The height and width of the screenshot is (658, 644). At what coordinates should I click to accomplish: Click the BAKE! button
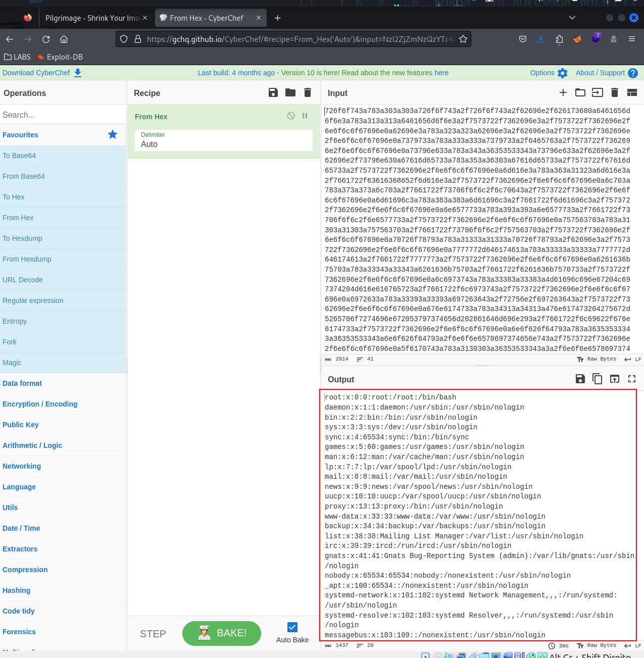(x=222, y=633)
